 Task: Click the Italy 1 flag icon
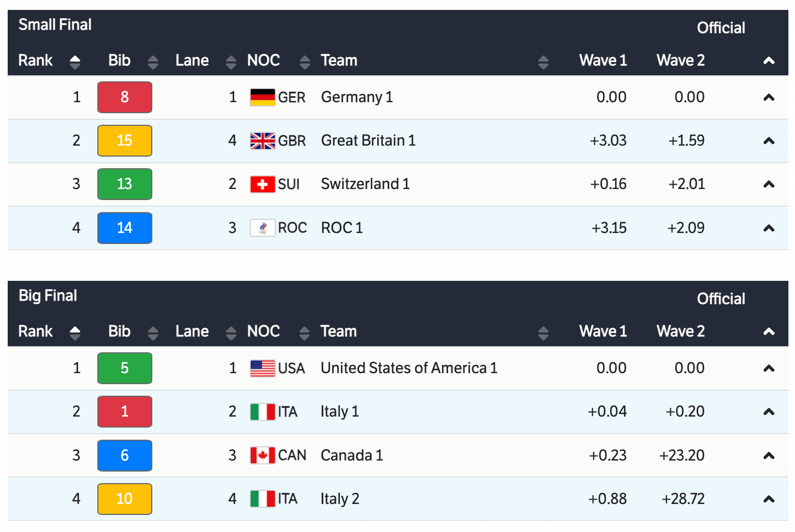(262, 412)
